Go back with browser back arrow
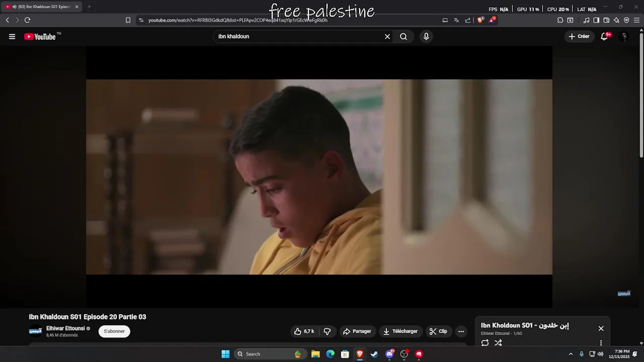644x362 pixels. 7,20
